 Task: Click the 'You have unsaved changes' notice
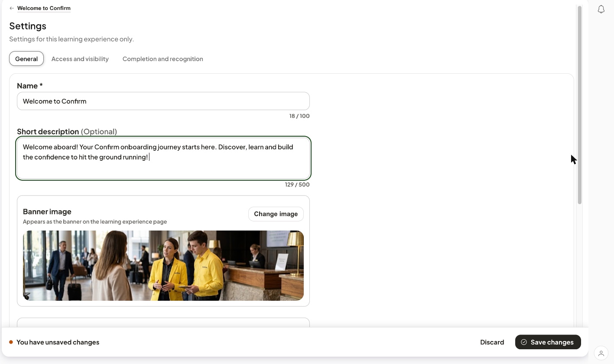(54, 342)
